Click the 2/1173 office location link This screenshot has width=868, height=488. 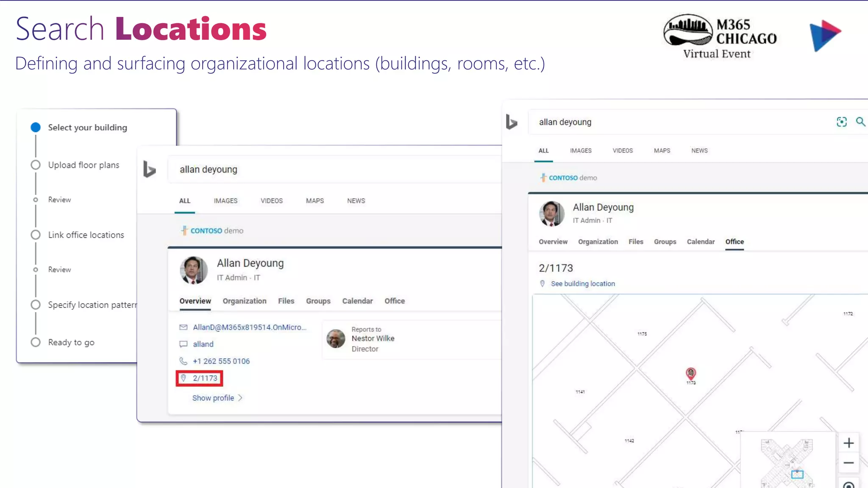[205, 378]
